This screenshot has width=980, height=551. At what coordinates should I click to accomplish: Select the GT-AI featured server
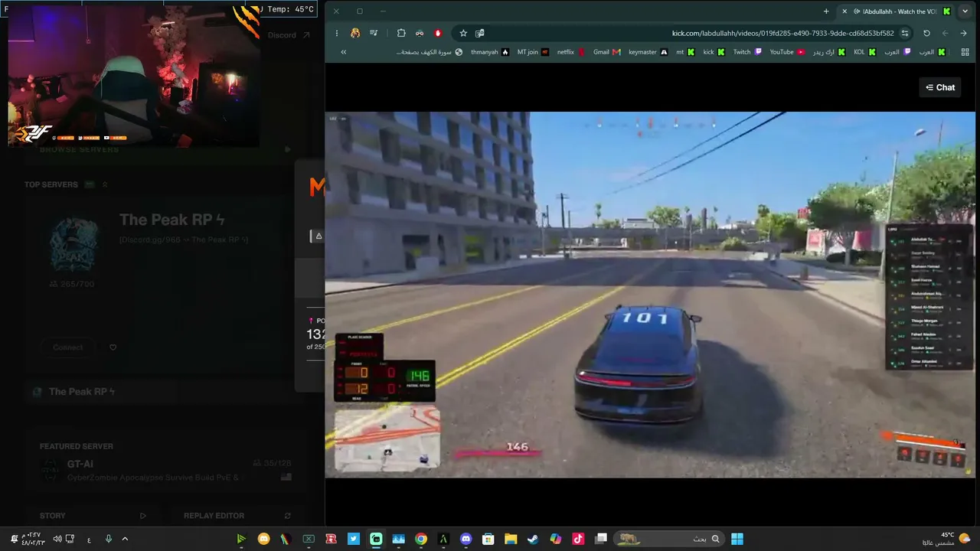click(x=167, y=470)
